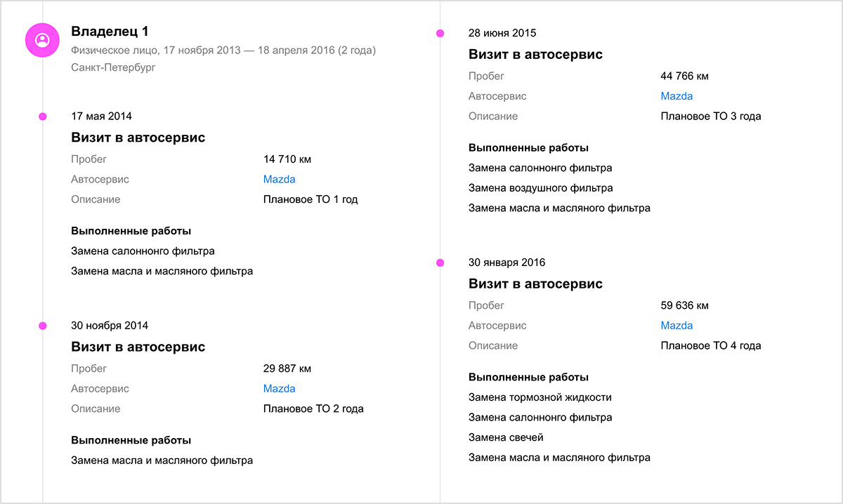Click the 28 июня 2015 date label
Screen dimensions: 843x504
[x=502, y=33]
